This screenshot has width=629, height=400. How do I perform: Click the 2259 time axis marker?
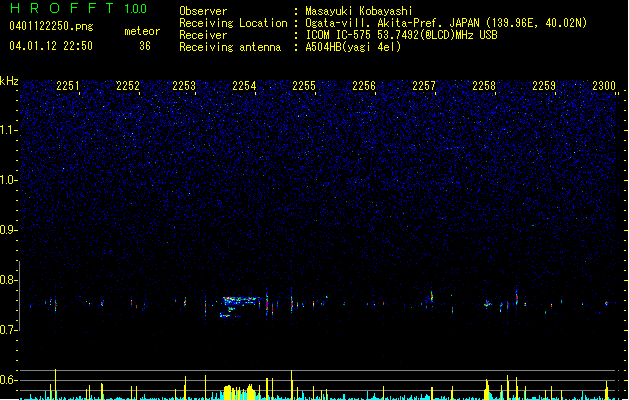click(544, 86)
